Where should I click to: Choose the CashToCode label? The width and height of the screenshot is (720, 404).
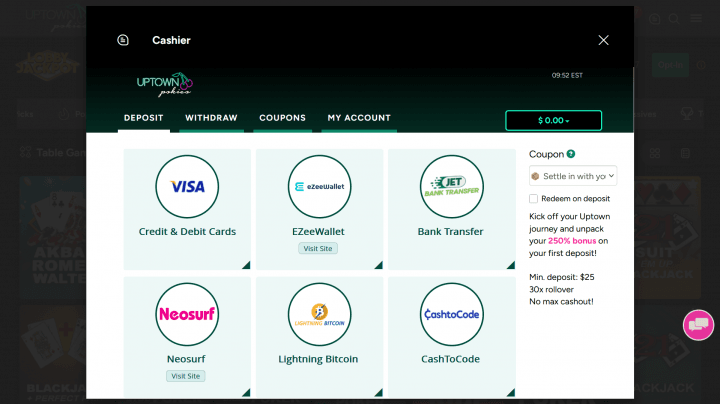pyautogui.click(x=450, y=359)
